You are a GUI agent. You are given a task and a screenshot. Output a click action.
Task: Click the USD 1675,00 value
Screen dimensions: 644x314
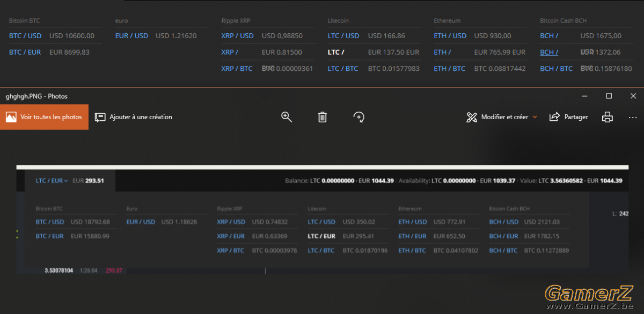click(601, 36)
